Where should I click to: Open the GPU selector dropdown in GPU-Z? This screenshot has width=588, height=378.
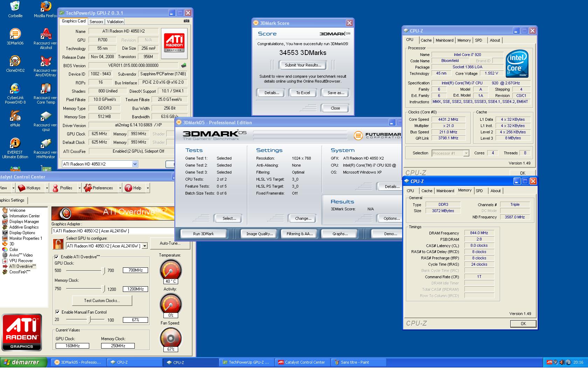(135, 164)
